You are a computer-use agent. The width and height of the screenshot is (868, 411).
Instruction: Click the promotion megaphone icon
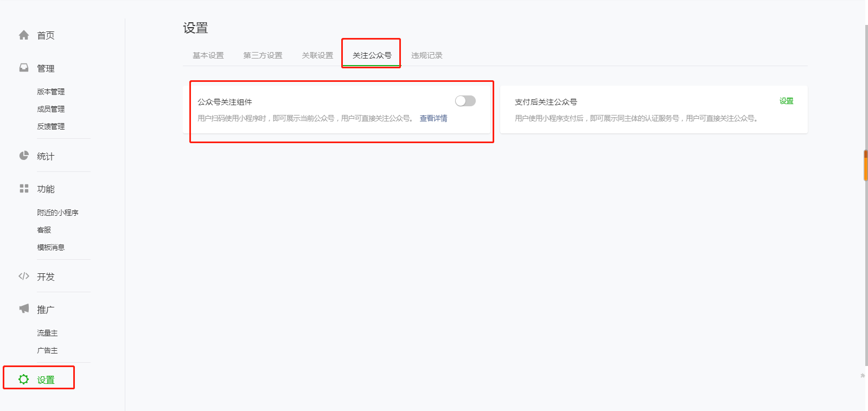point(24,309)
